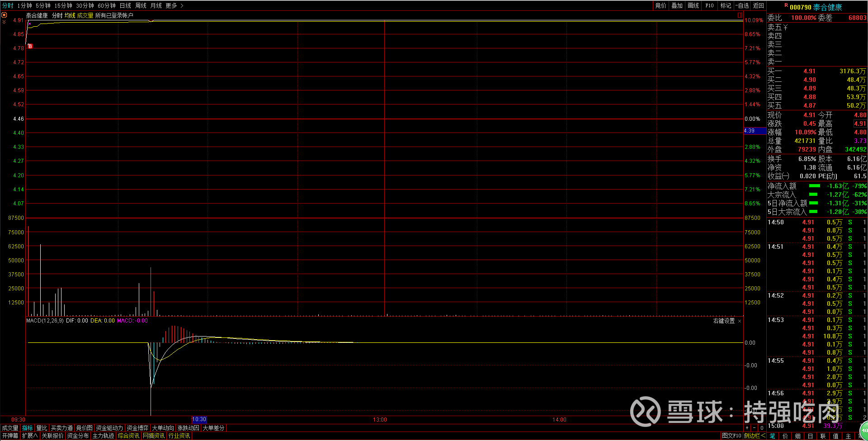Open the F10 company info button

[x=709, y=5]
